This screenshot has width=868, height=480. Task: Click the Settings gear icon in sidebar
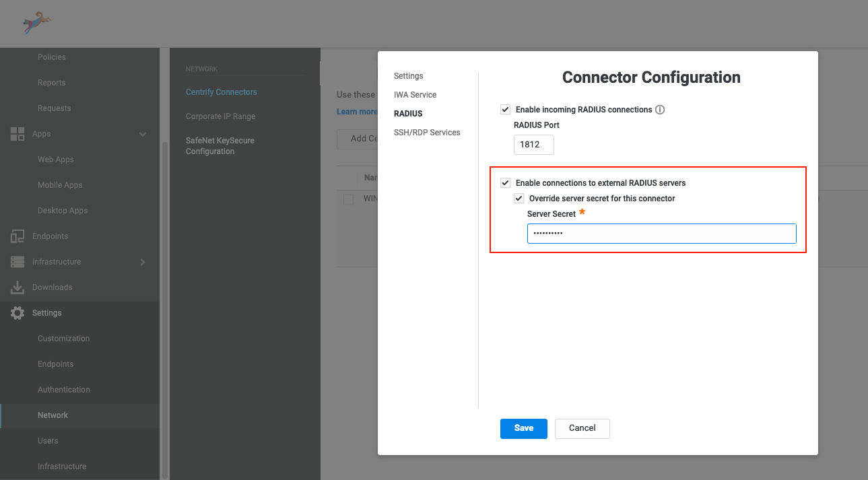coord(17,312)
